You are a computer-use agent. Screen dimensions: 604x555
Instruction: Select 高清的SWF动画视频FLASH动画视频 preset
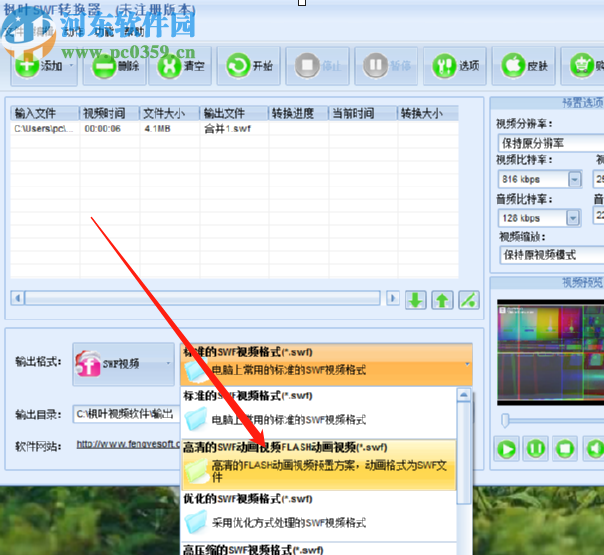319,465
